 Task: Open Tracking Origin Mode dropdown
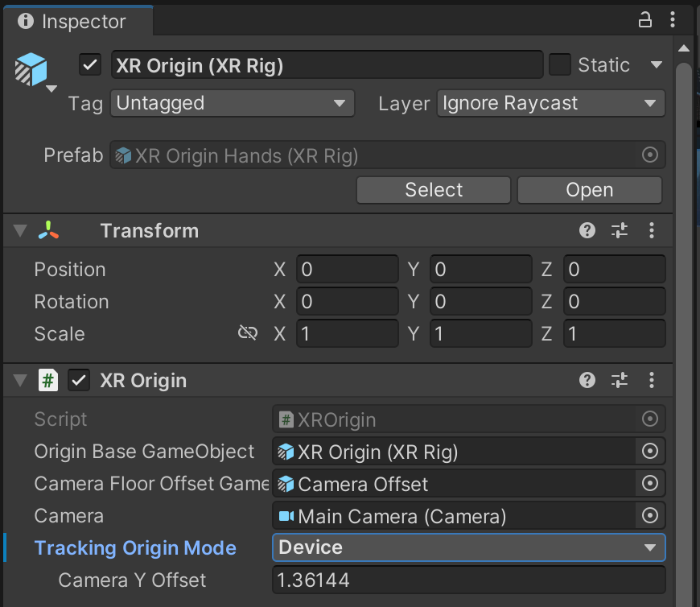pos(468,547)
